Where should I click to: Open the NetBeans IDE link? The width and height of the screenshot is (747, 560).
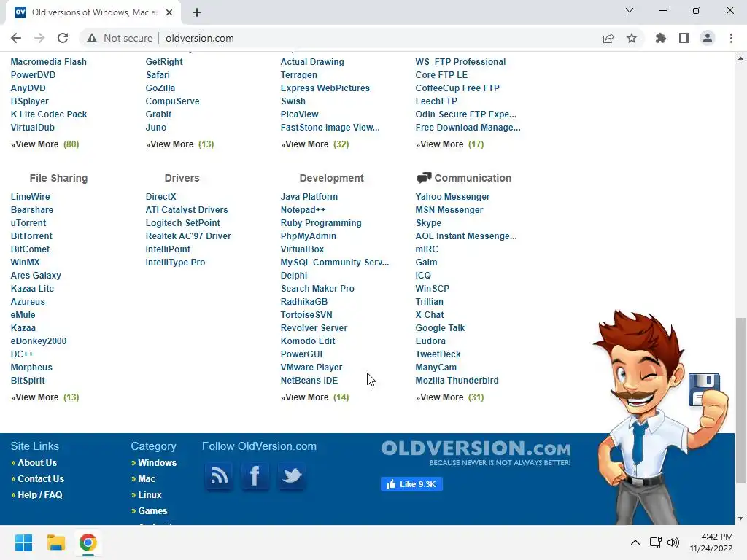pyautogui.click(x=309, y=381)
